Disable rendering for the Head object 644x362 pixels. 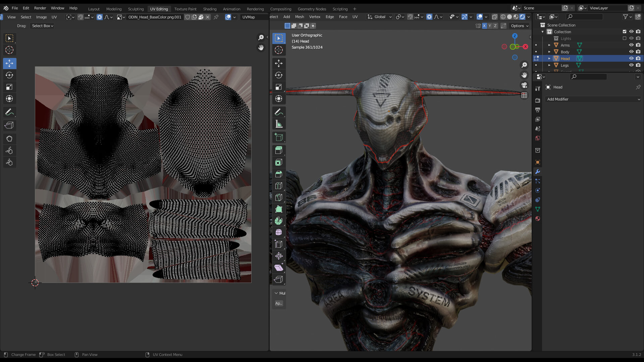638,58
